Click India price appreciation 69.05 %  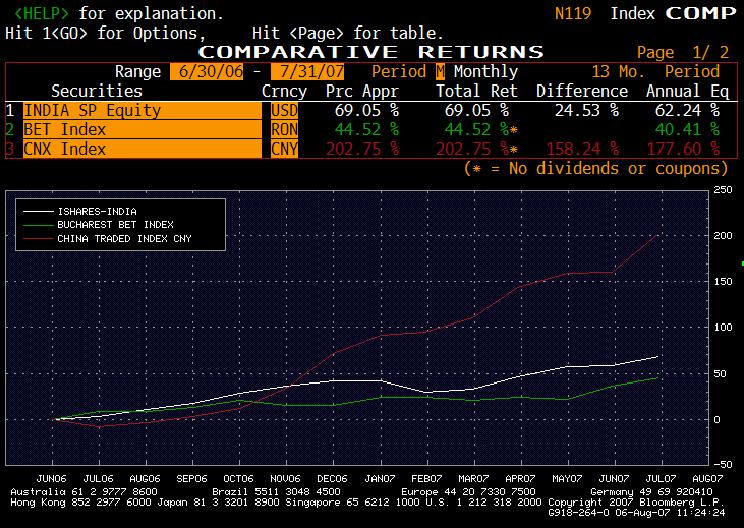367,111
